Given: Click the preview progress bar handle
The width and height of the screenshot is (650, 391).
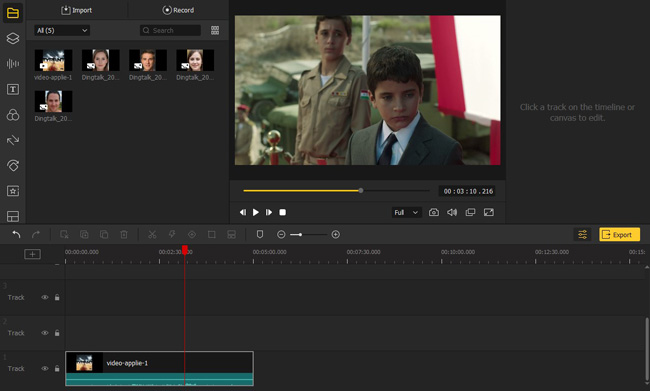Looking at the screenshot, I should pyautogui.click(x=361, y=191).
